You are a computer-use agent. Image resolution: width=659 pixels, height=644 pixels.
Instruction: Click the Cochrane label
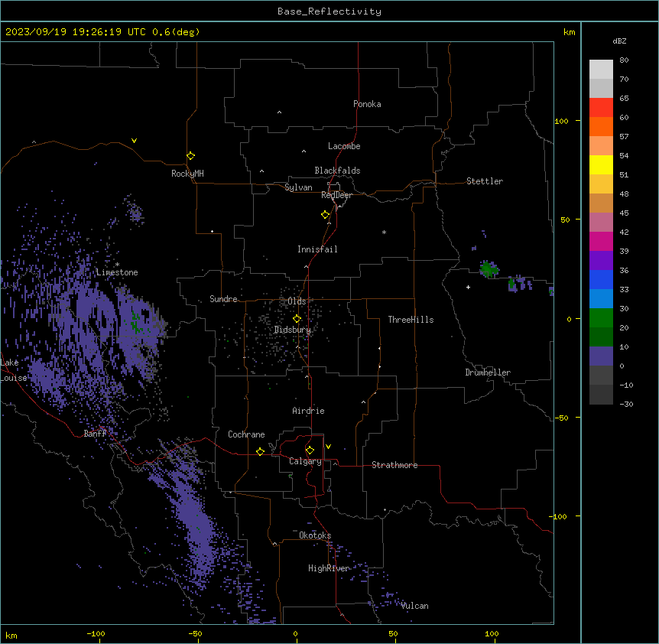[246, 434]
